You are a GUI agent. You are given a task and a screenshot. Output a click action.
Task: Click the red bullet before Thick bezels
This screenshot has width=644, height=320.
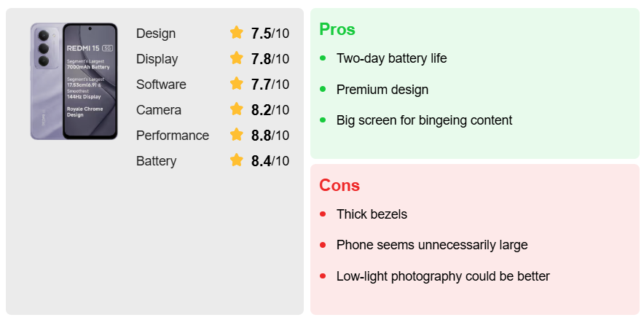[323, 214]
